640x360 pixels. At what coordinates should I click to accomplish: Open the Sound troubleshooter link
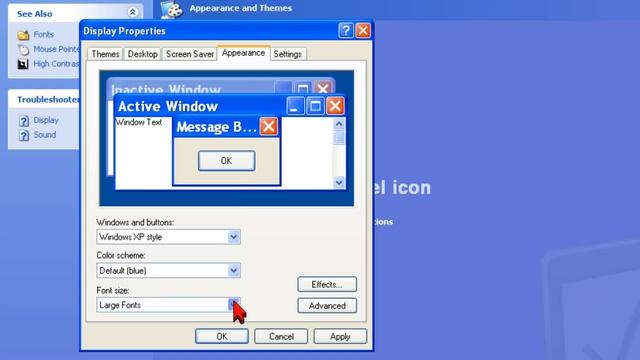tap(45, 135)
